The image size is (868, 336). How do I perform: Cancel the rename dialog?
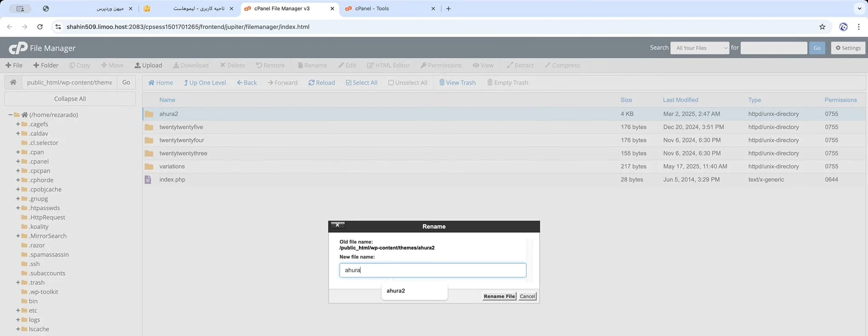pos(527,296)
